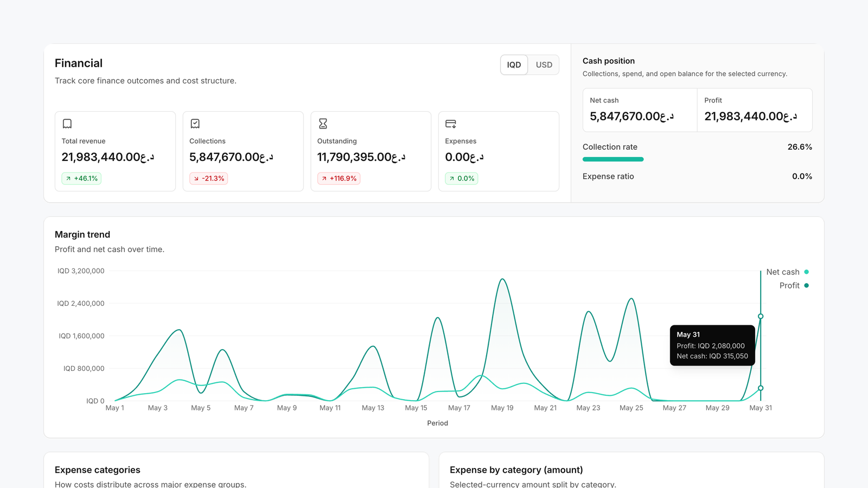
Task: Click the +46.1% up-arrow icon
Action: click(68, 178)
